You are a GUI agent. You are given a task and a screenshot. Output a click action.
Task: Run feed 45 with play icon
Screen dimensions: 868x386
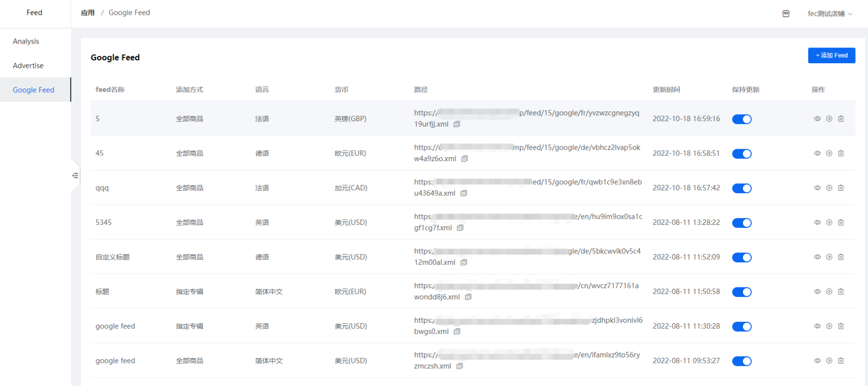click(x=829, y=153)
